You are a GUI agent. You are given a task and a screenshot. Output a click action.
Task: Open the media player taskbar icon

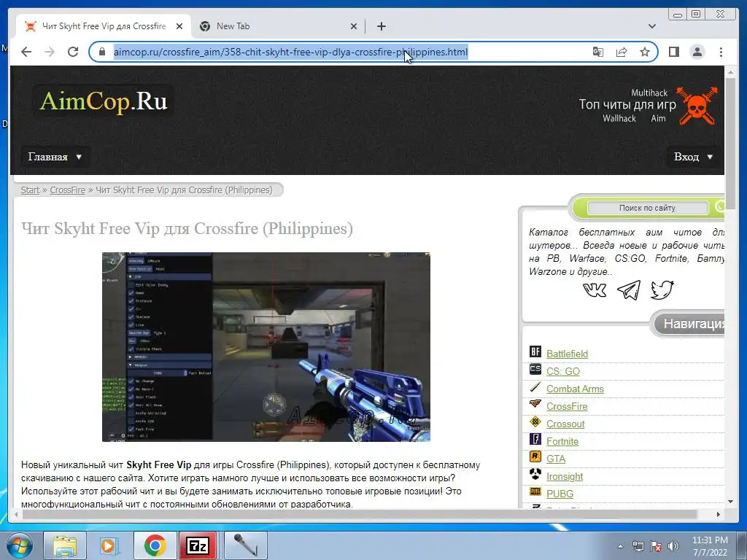pyautogui.click(x=109, y=545)
